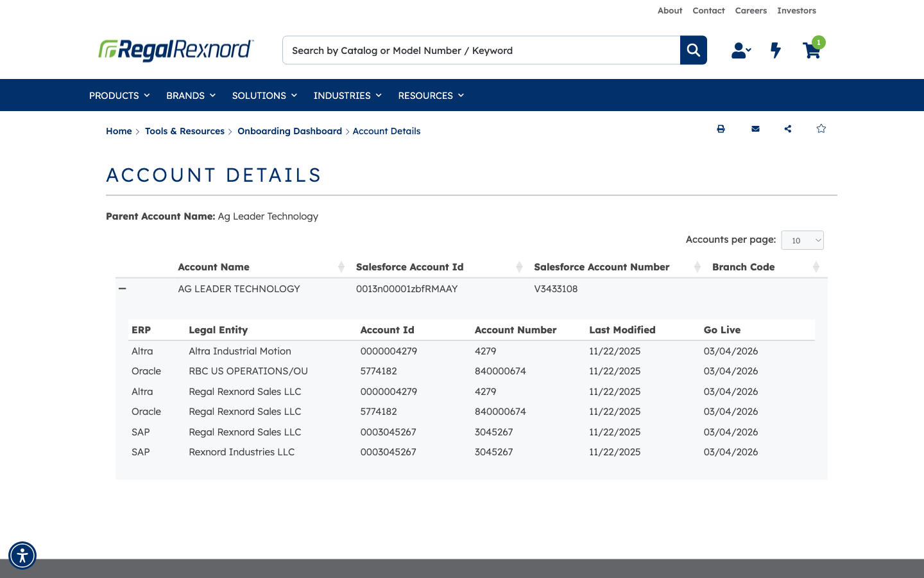This screenshot has width=924, height=578.
Task: Click Regal Rexnord Sales LLC in SAP row
Action: (x=245, y=432)
